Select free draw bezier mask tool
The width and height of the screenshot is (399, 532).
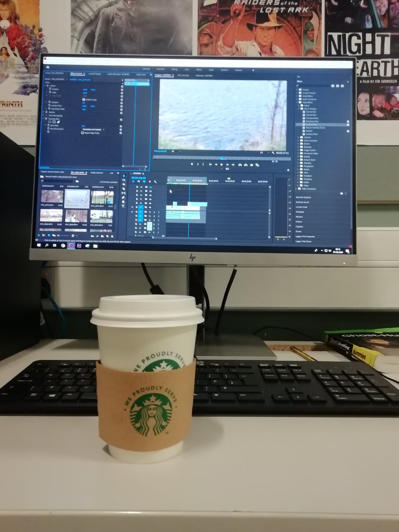coord(59,122)
